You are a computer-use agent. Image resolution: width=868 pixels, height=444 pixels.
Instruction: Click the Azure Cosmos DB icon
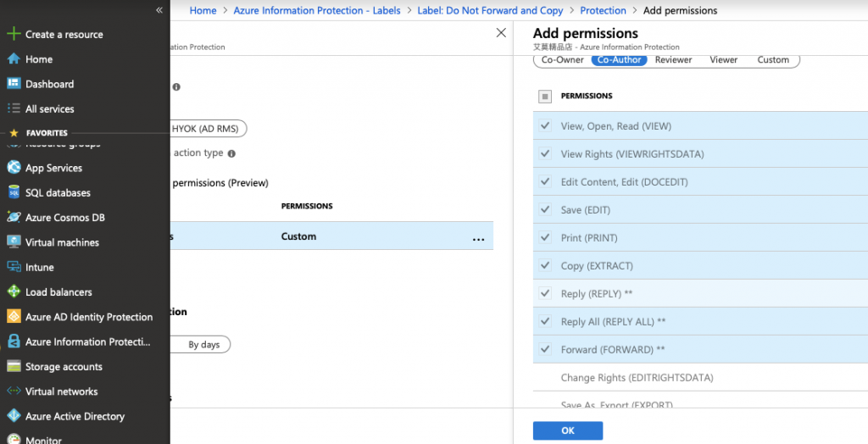coord(14,218)
